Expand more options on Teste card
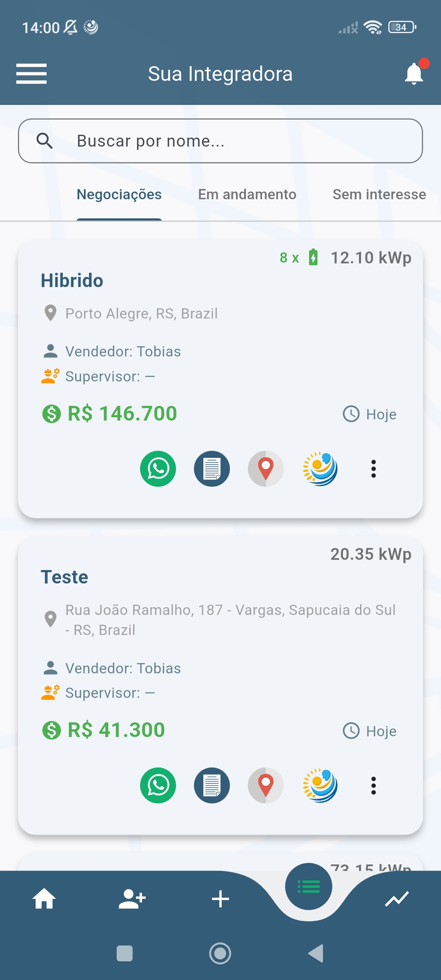441x980 pixels. tap(373, 785)
